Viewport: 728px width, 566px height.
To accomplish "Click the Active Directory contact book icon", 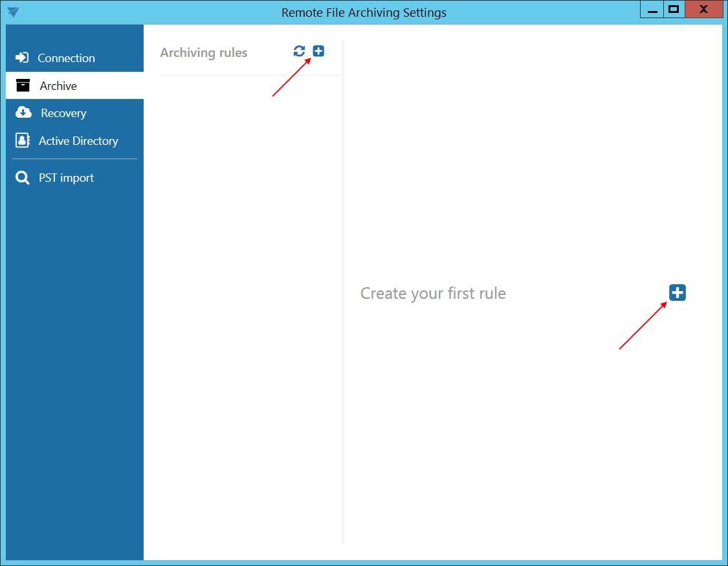I will pos(23,140).
